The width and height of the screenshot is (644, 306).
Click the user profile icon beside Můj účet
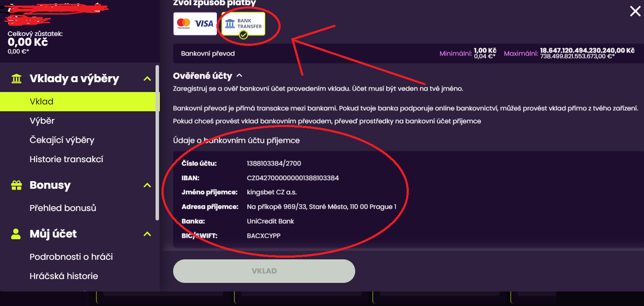[x=16, y=234]
